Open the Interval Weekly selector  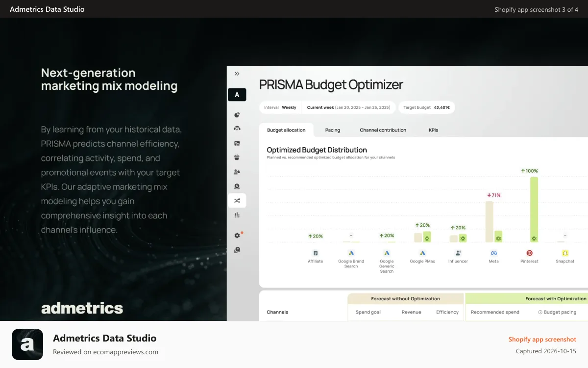(x=280, y=107)
